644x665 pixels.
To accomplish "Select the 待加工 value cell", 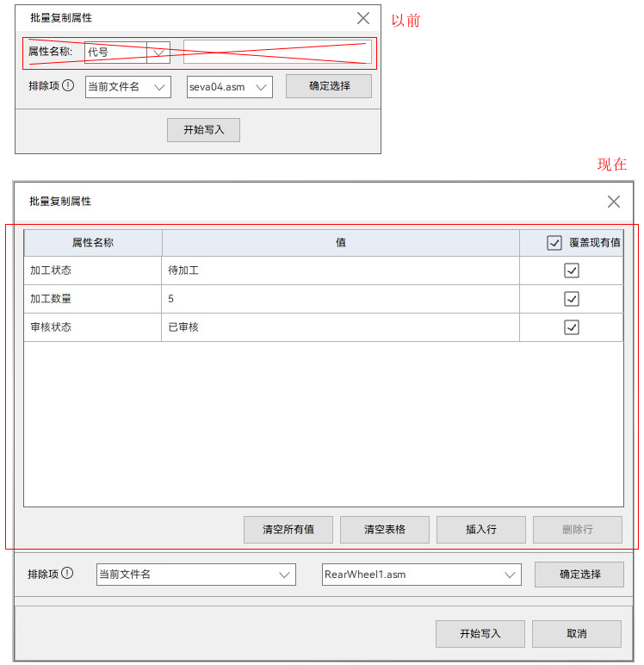I will click(x=340, y=270).
